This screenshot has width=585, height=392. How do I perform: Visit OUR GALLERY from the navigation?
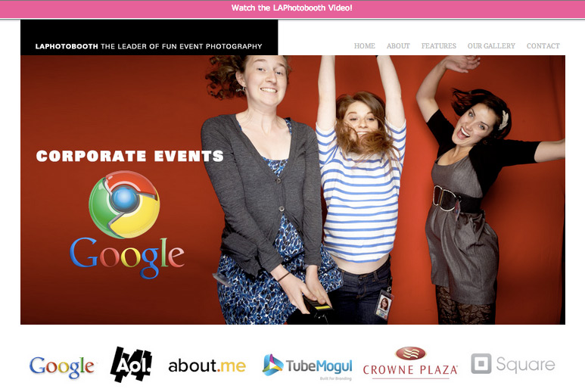tap(491, 46)
